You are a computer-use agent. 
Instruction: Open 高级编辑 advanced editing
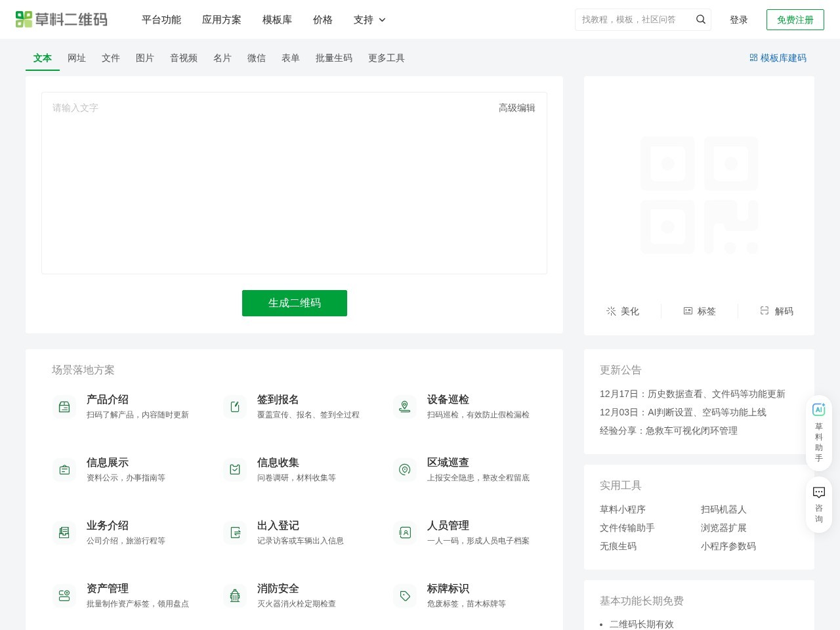point(516,107)
